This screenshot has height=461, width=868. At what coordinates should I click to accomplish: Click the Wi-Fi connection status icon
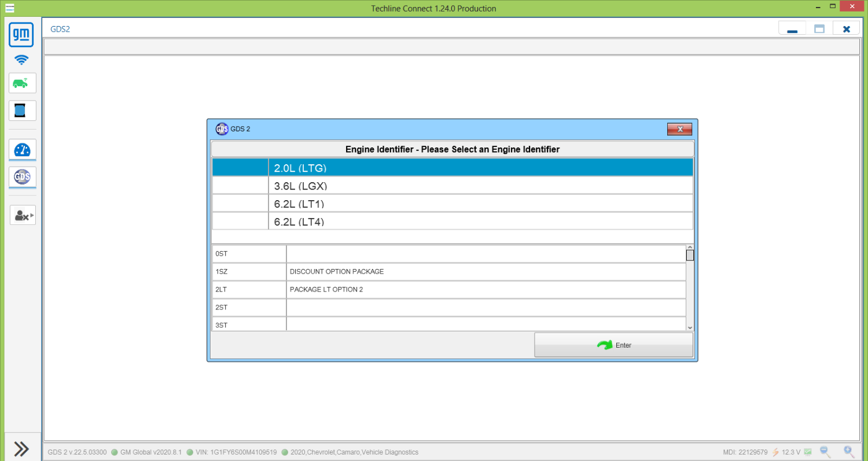tap(21, 60)
